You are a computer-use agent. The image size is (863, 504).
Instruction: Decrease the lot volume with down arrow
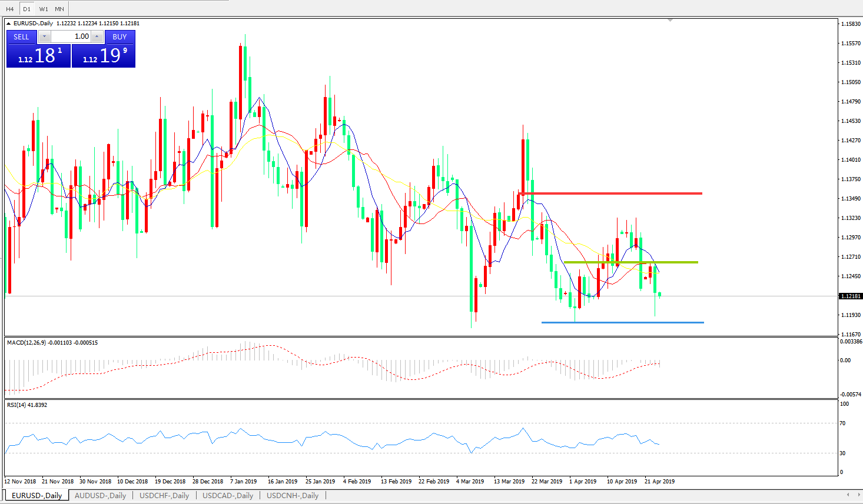[x=44, y=36]
